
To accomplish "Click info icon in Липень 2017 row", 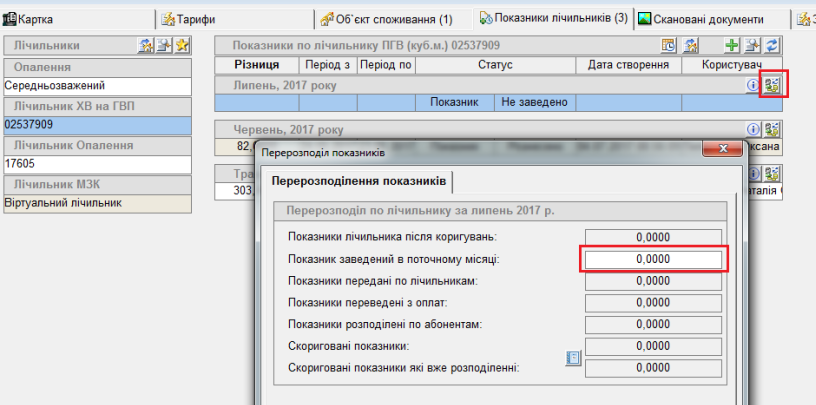I will pyautogui.click(x=753, y=86).
